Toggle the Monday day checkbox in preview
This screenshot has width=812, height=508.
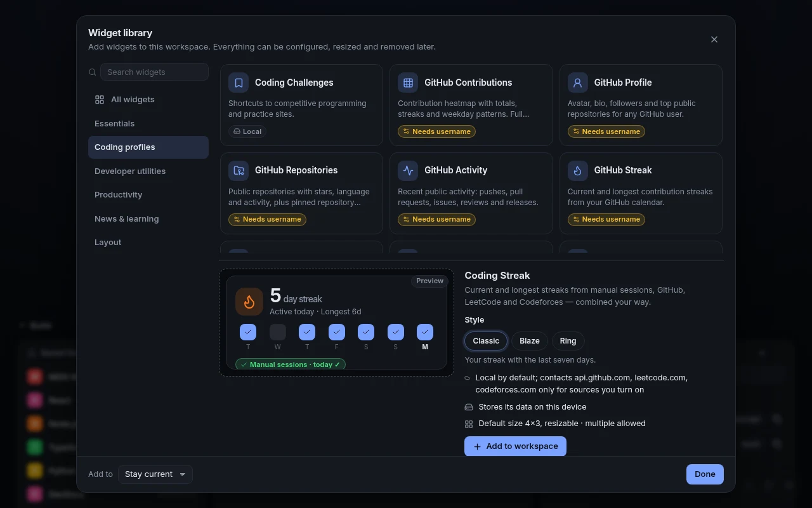coord(425,332)
